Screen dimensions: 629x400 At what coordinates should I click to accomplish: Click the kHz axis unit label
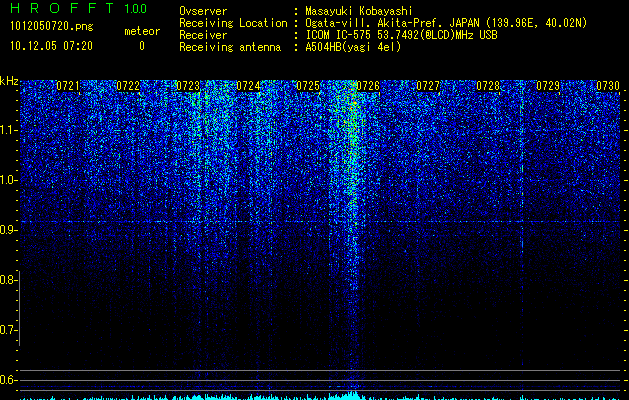9,81
